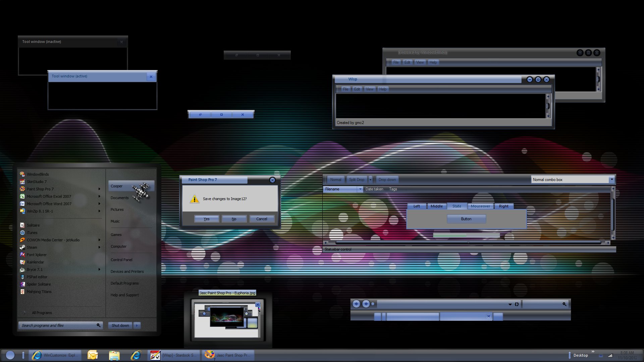Screen dimensions: 644x362
Task: Open All Programs in start menu
Action: pyautogui.click(x=42, y=313)
